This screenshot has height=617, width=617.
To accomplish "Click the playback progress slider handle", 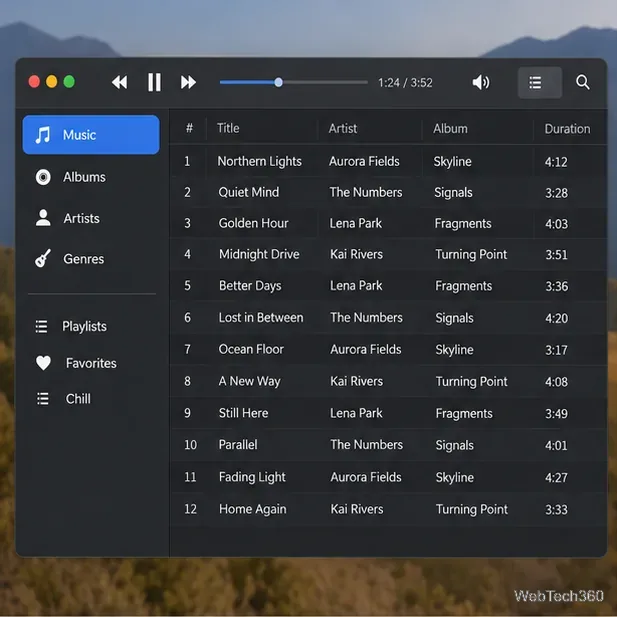I will (278, 82).
